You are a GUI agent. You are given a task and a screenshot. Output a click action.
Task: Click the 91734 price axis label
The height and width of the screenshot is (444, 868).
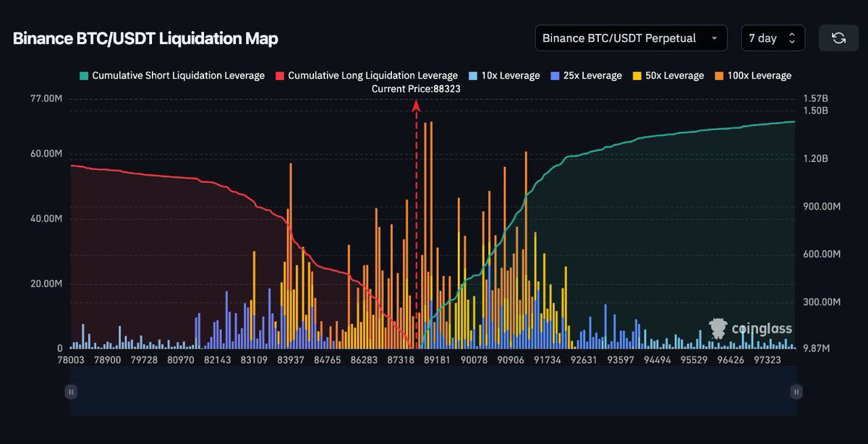click(x=548, y=359)
